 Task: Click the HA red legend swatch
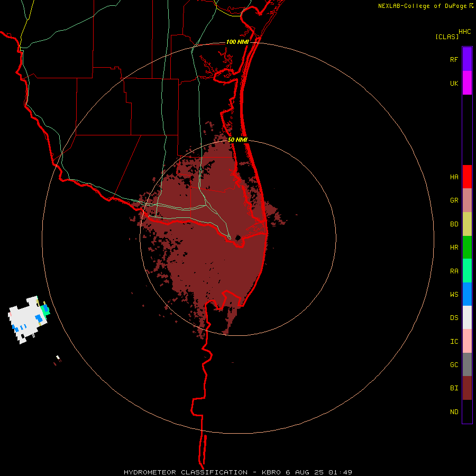[467, 177]
